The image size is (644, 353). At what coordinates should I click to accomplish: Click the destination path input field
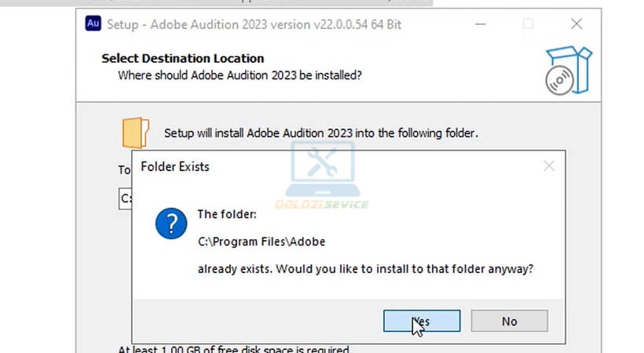(124, 199)
